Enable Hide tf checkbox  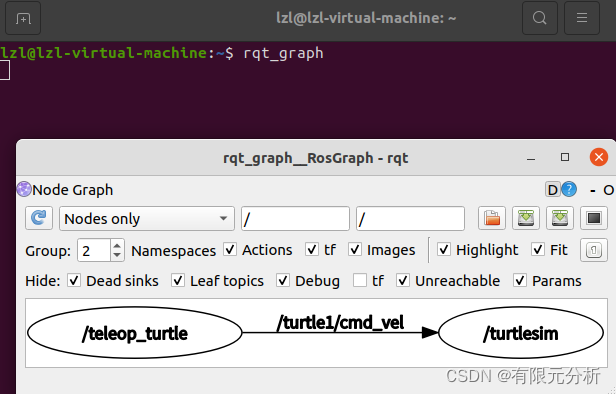360,280
